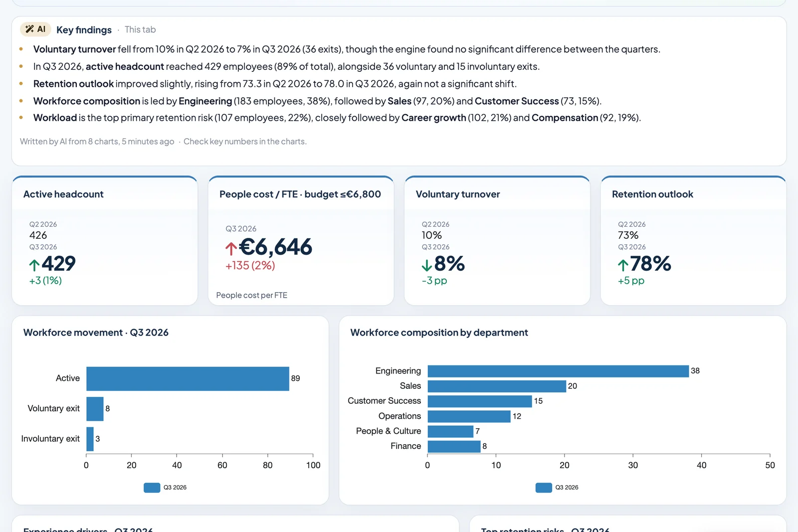798x532 pixels.
Task: Select the People & Culture bar
Action: [x=450, y=431]
